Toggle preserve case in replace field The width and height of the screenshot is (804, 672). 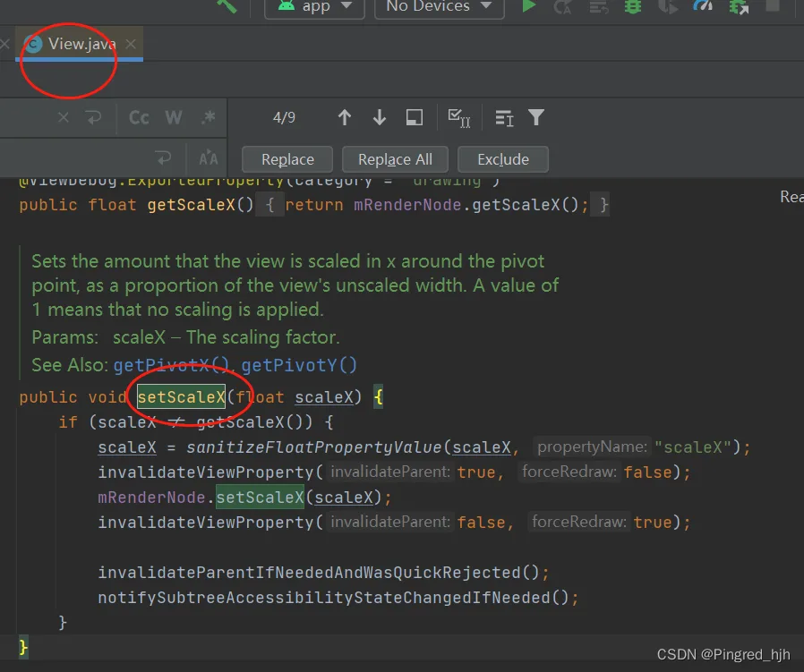(209, 158)
